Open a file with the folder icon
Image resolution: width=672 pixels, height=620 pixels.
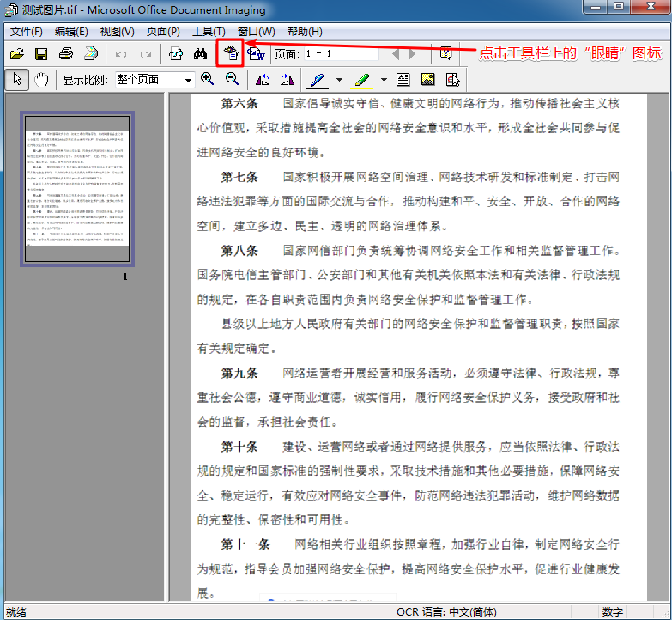(16, 54)
